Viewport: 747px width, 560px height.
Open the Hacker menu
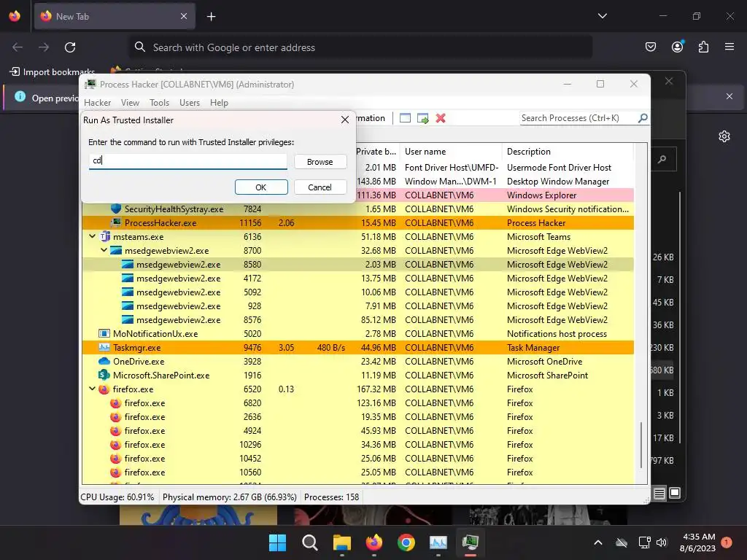[x=97, y=102]
